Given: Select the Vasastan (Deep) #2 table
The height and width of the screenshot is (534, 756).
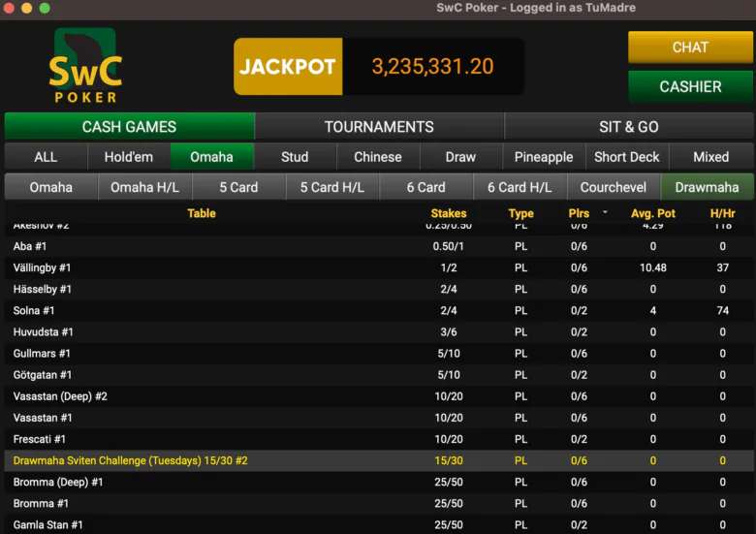Looking at the screenshot, I should coord(379,396).
